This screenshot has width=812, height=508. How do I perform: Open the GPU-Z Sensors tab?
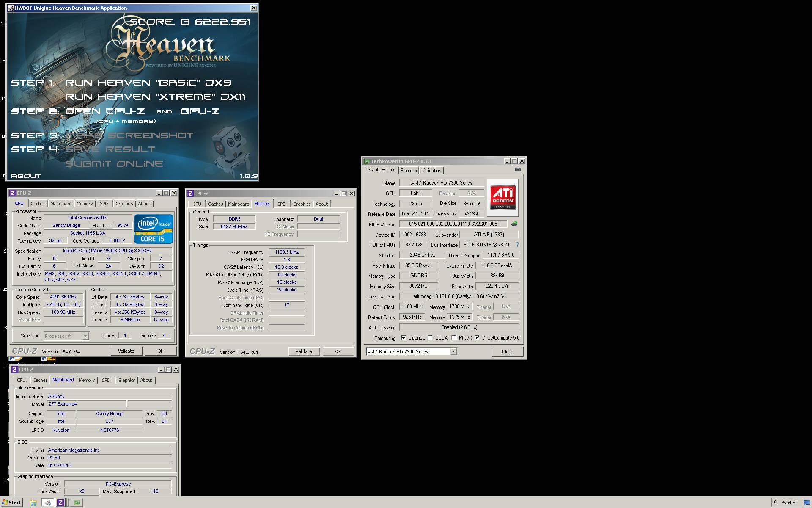pos(409,171)
